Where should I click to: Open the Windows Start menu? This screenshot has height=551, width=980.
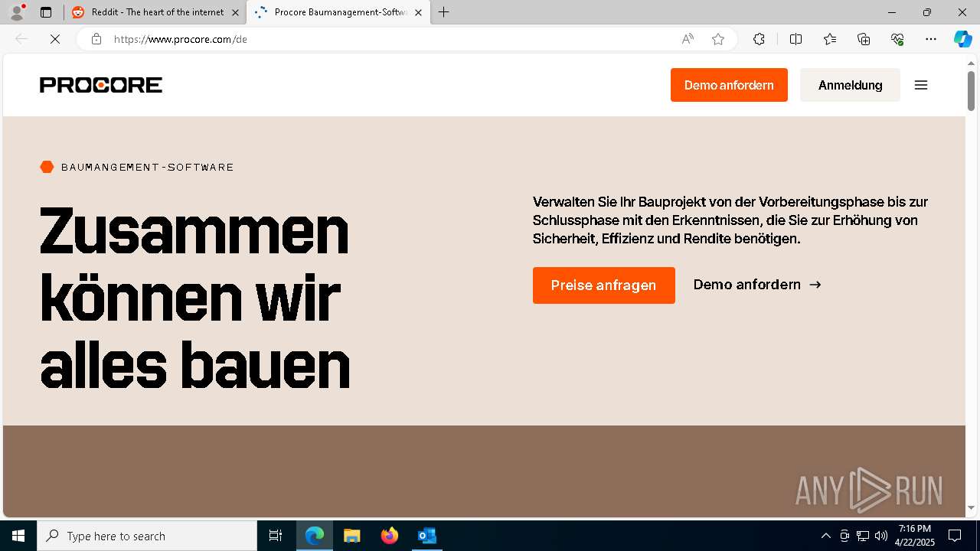(x=18, y=536)
